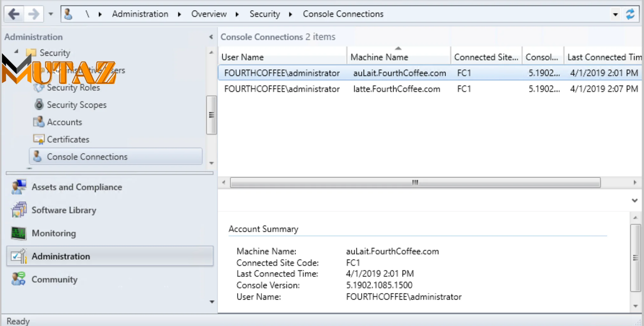Click details pane scrollbar down arrow
This screenshot has width=644, height=326.
[x=635, y=306]
